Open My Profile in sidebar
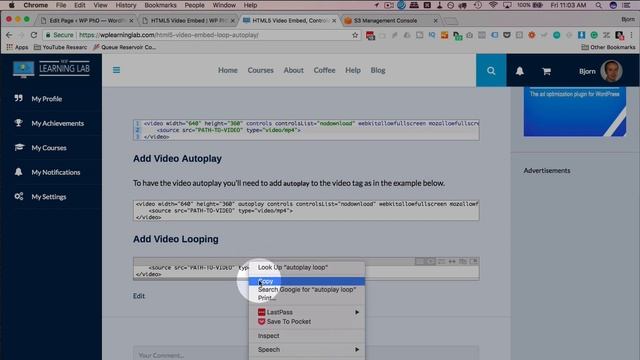 47,99
